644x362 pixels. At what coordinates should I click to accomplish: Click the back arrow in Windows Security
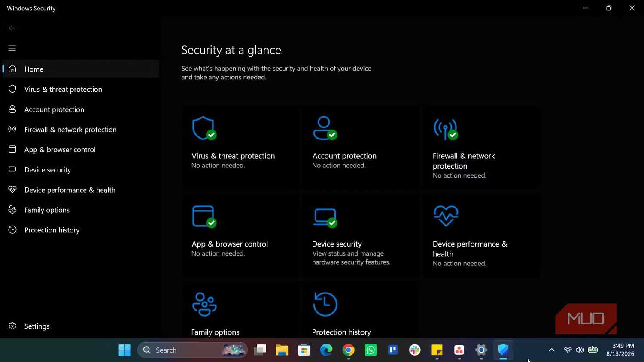click(x=12, y=28)
